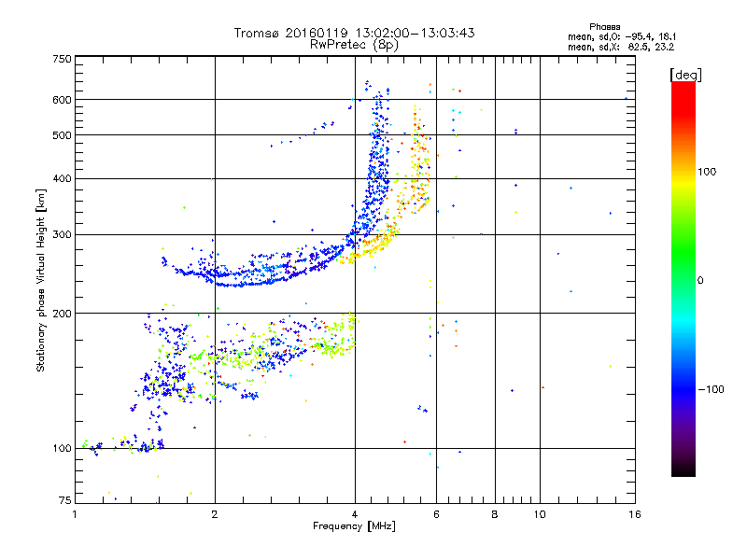Select the colorbar tick label "0"

pos(700,280)
